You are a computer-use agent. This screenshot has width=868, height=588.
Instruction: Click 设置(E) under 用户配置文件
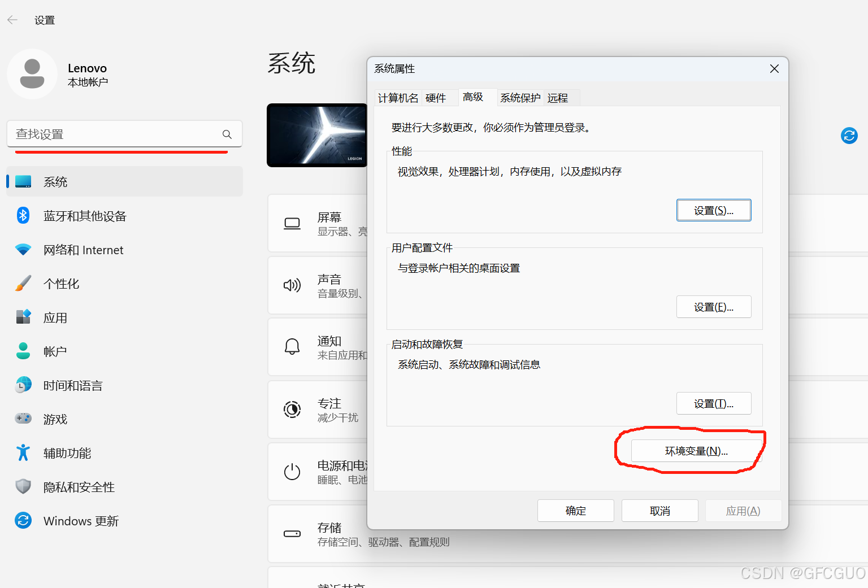[714, 307]
